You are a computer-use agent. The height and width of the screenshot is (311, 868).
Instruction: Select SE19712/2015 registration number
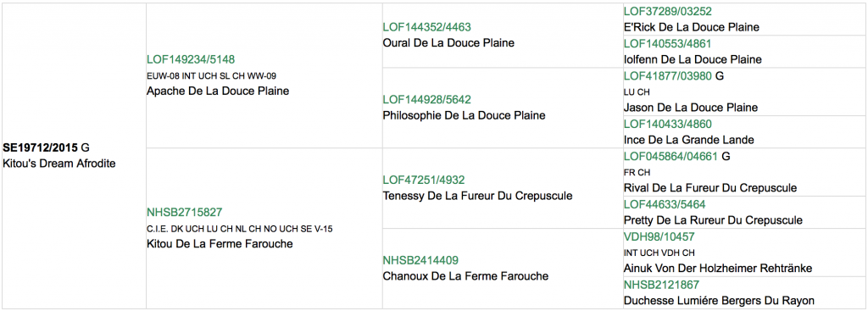pyautogui.click(x=41, y=147)
